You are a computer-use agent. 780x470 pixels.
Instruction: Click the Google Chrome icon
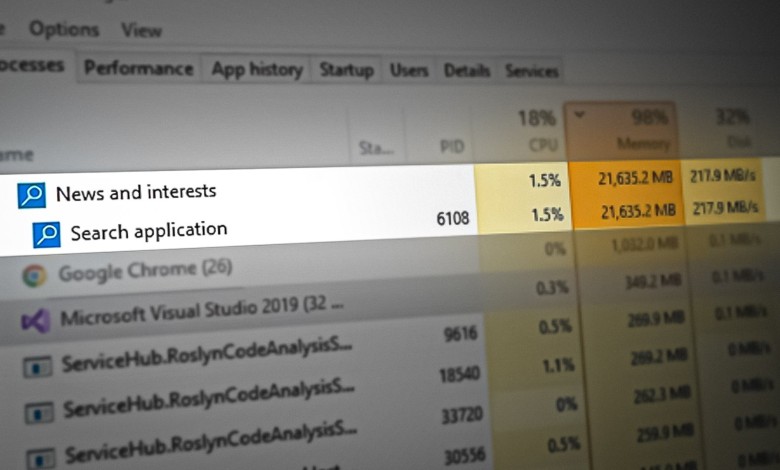pyautogui.click(x=34, y=276)
